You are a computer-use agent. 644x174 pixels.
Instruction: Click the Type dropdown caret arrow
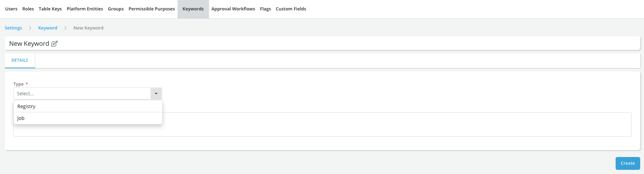pos(156,94)
